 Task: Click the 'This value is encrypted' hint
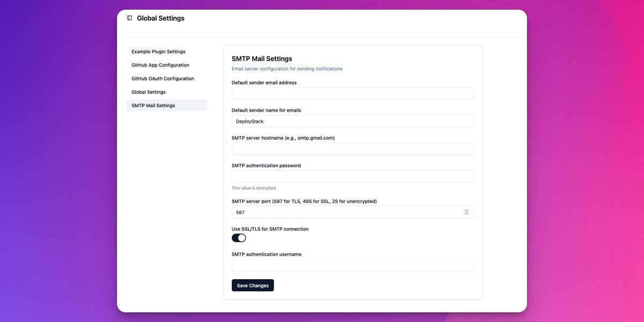click(254, 188)
